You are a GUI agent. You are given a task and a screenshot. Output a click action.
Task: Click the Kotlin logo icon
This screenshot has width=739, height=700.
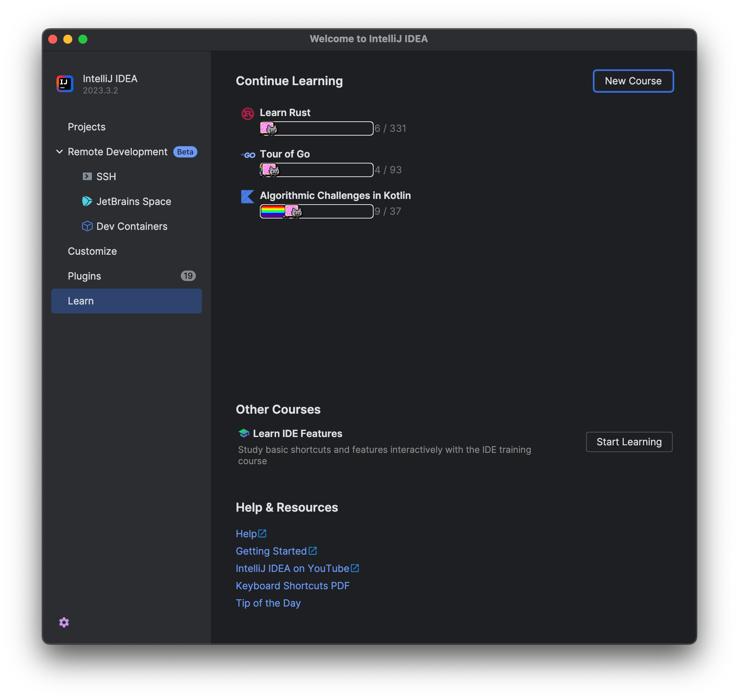click(x=247, y=196)
